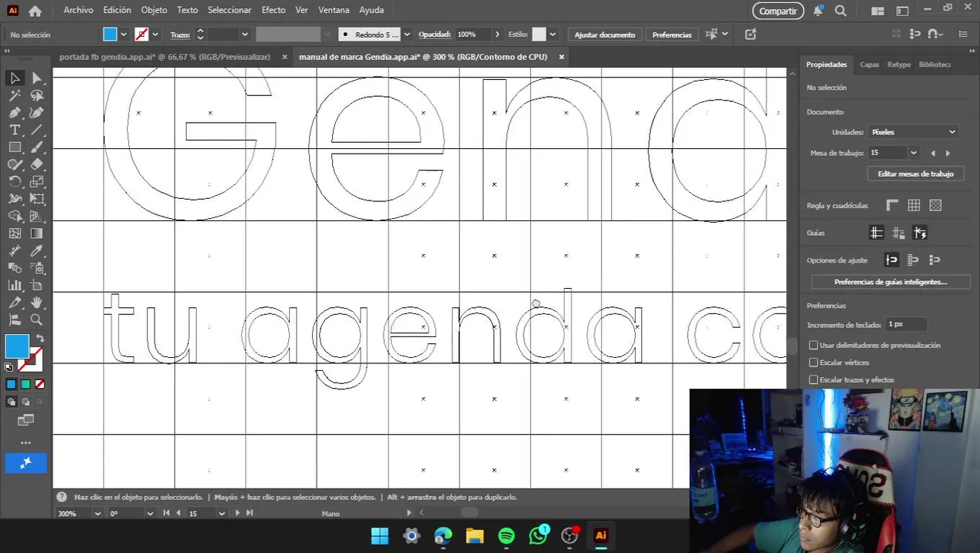Toggle smart guides button
Viewport: 980px width, 553px height.
point(920,233)
